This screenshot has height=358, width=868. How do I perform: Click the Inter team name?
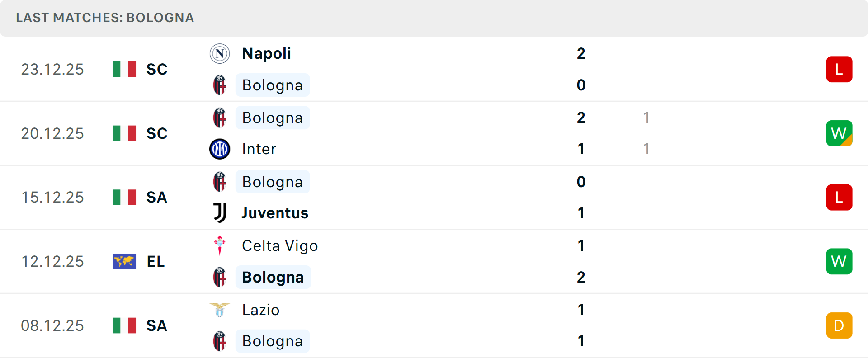259,149
